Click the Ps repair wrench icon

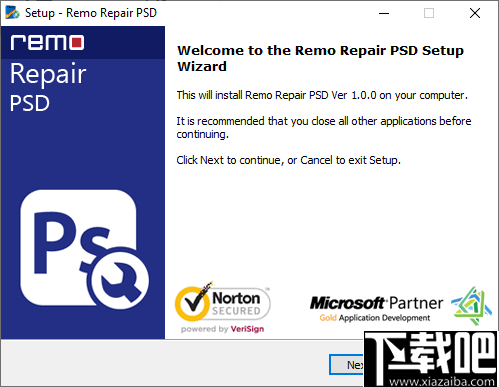84,250
